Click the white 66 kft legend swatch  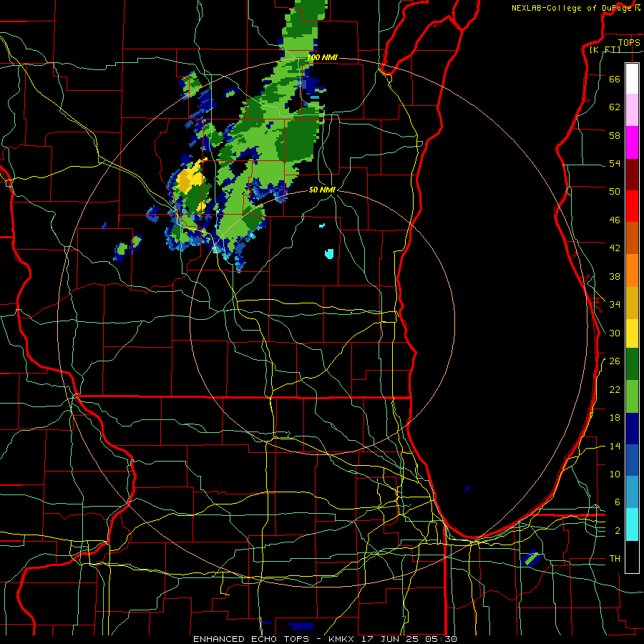point(632,79)
